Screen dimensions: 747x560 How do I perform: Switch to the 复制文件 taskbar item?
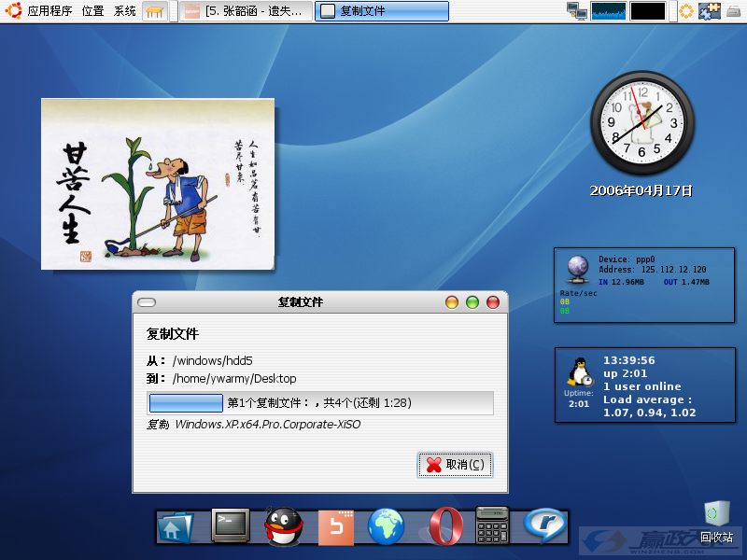pyautogui.click(x=382, y=11)
